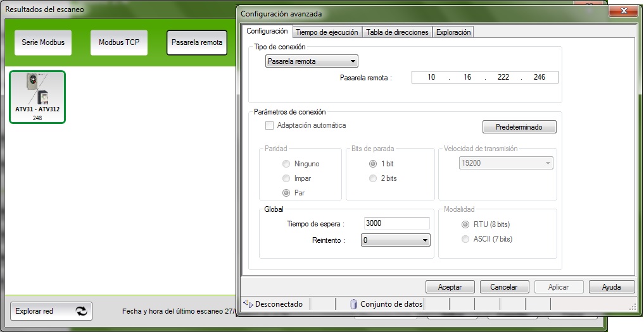Confirm with the Aceptar button
This screenshot has height=332, width=644.
point(450,287)
